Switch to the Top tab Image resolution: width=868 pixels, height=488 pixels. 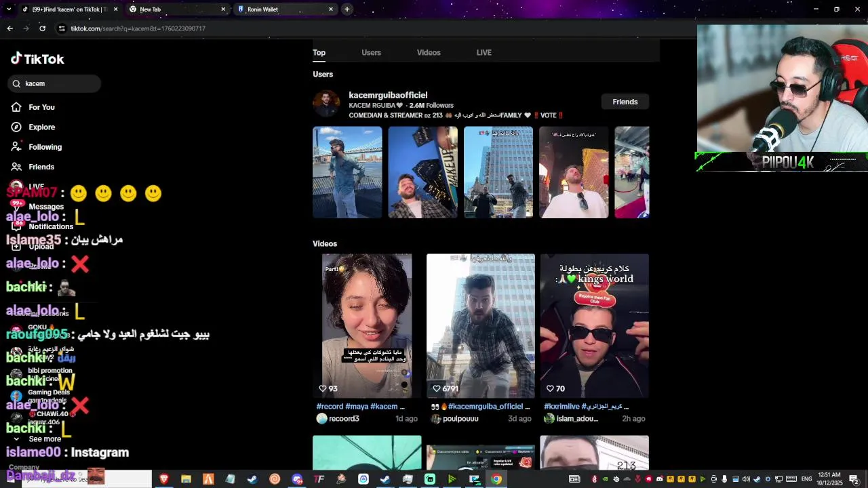pyautogui.click(x=319, y=52)
